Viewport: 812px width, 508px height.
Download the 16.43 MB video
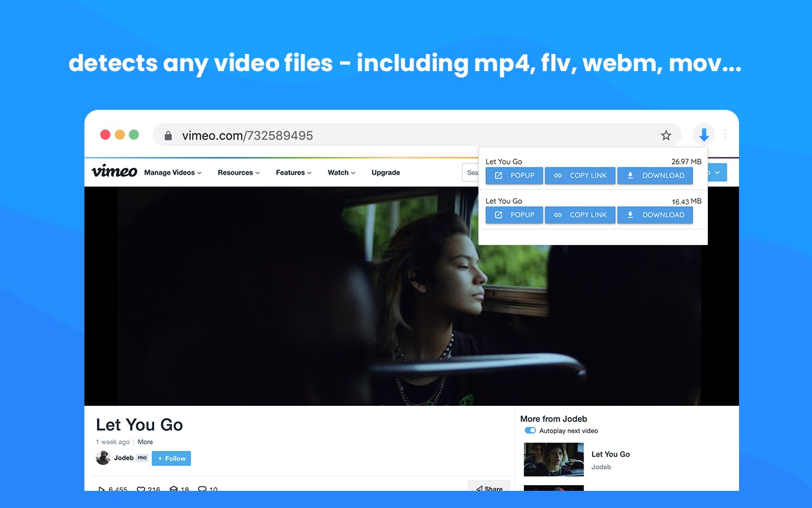coord(655,215)
